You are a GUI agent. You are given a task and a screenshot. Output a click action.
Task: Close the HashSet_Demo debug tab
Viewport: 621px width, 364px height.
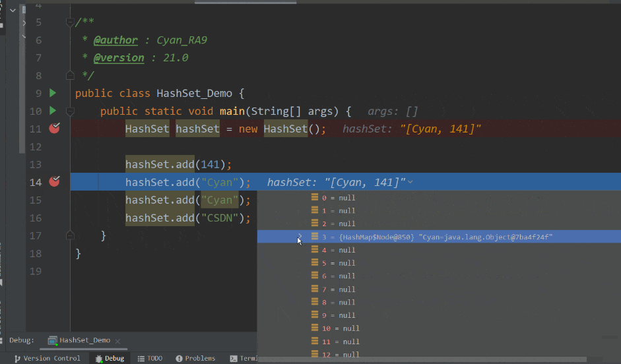(117, 341)
